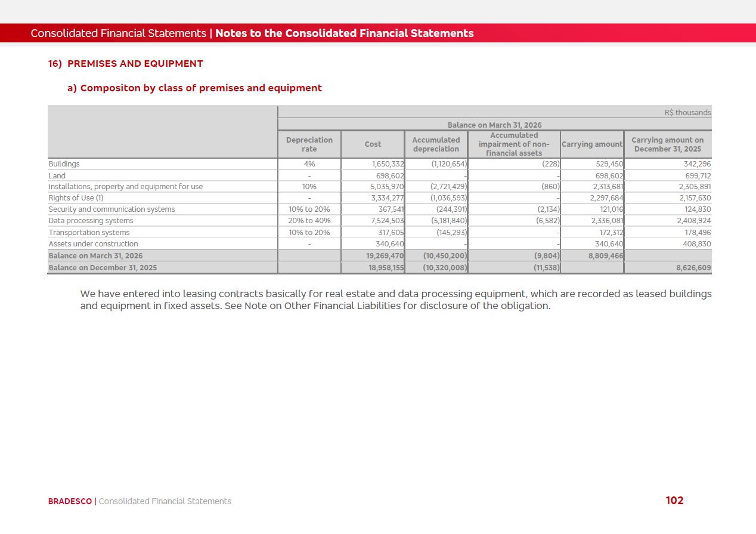Screen dimensions: 756x534
Task: Click the Land row label
Action: (57, 176)
